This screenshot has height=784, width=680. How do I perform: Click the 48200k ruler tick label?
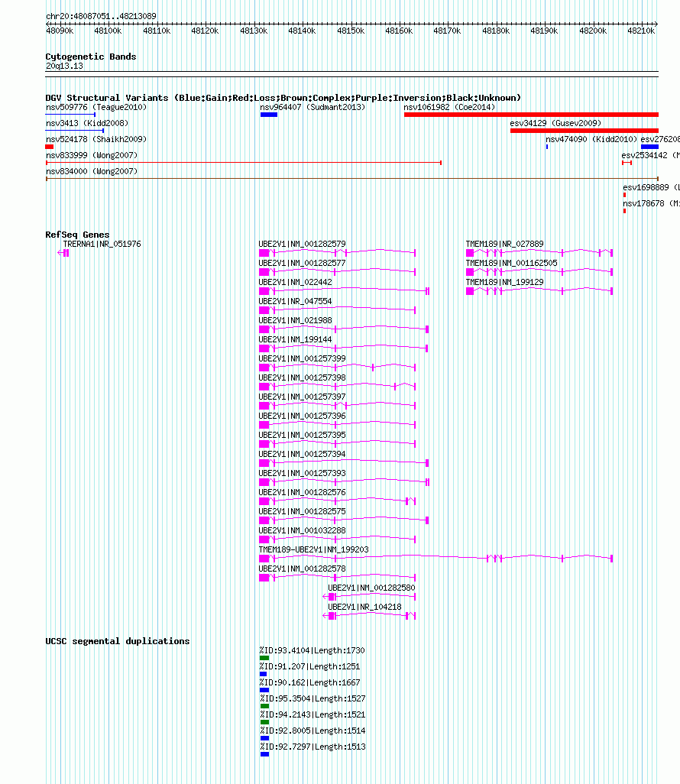593,31
